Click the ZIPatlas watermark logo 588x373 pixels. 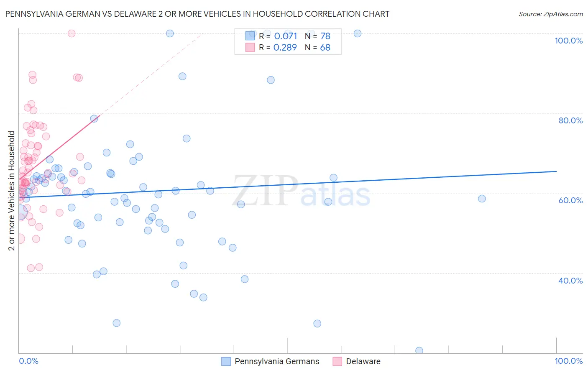(x=302, y=192)
